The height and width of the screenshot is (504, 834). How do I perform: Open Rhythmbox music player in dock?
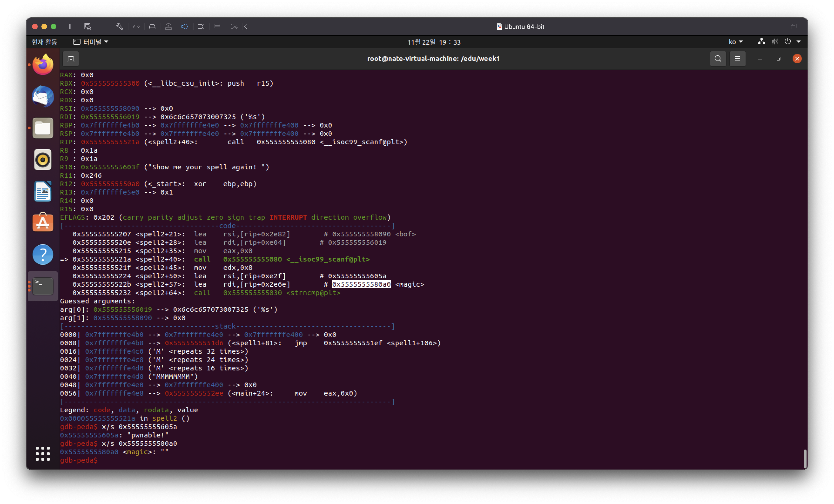[43, 160]
